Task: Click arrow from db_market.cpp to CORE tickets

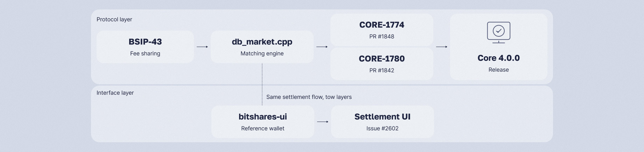Action: coord(322,47)
